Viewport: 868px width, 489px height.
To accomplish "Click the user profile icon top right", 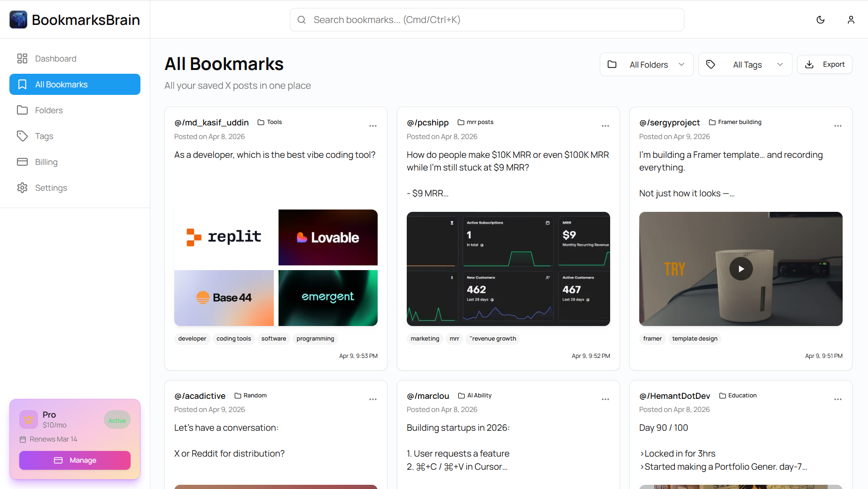I will pos(851,20).
